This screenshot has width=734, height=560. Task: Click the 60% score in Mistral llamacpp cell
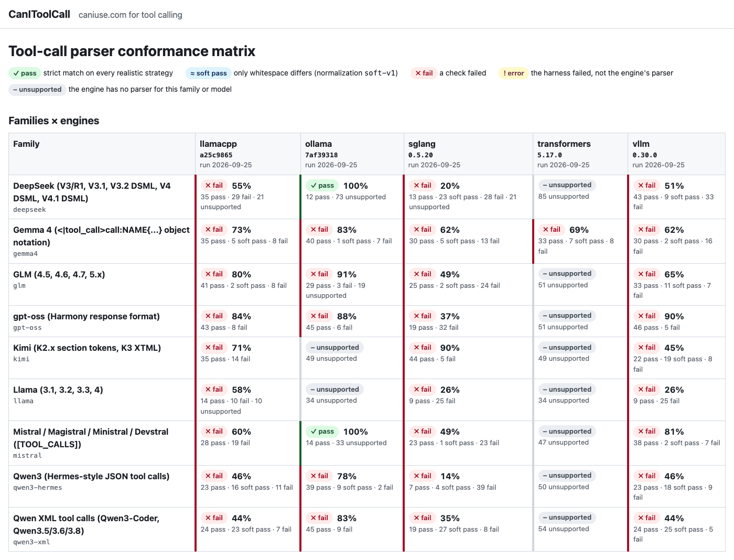(242, 432)
